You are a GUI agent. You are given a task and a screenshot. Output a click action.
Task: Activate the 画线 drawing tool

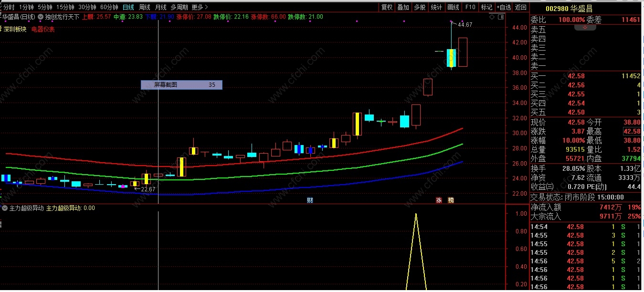pyautogui.click(x=453, y=7)
